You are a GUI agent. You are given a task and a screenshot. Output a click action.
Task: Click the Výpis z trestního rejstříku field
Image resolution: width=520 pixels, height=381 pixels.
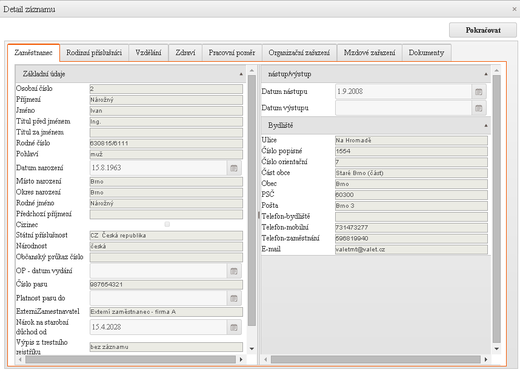click(166, 347)
